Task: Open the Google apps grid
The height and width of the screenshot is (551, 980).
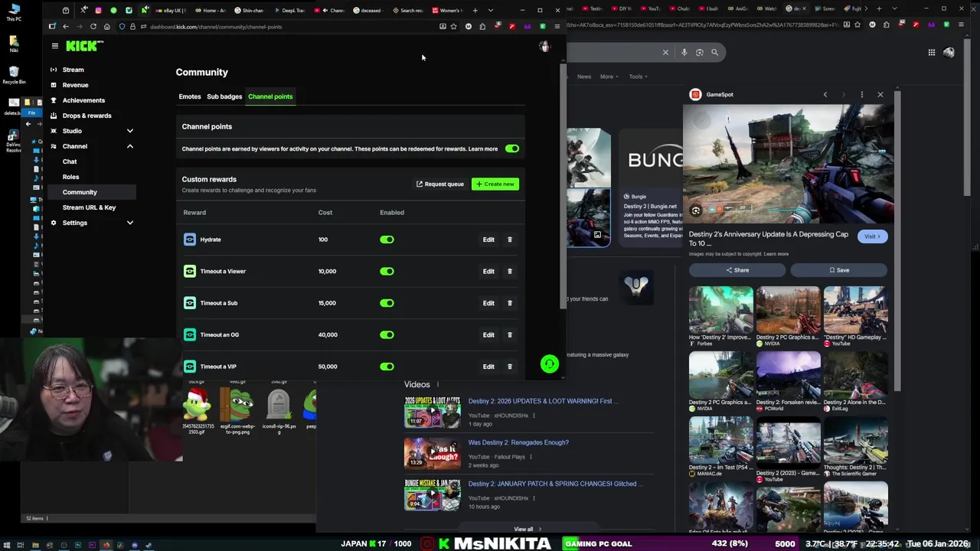Action: pos(931,52)
